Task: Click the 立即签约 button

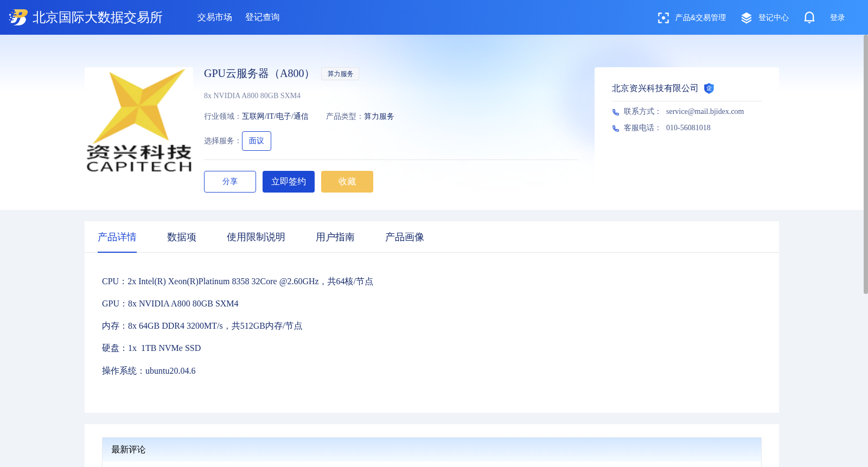Action: tap(289, 182)
